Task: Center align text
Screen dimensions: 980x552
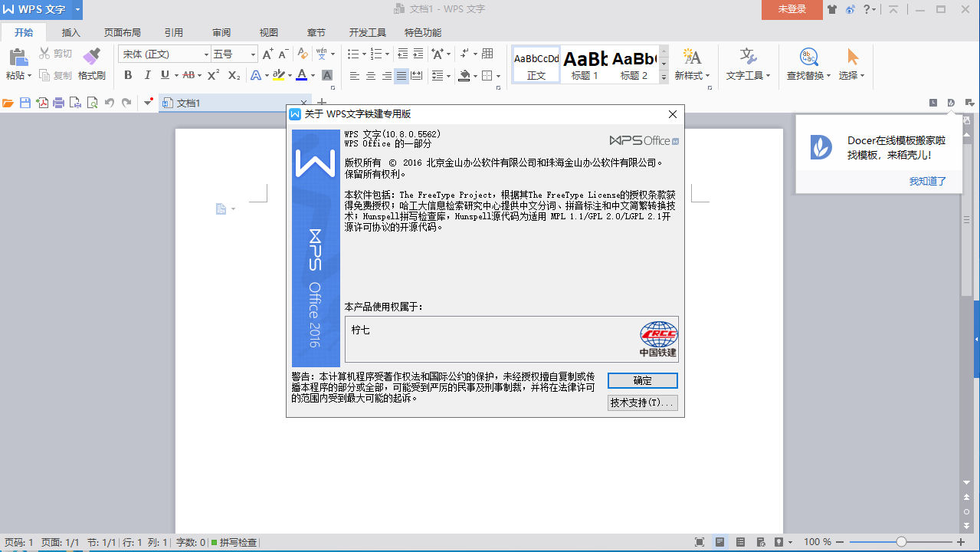Action: [371, 76]
